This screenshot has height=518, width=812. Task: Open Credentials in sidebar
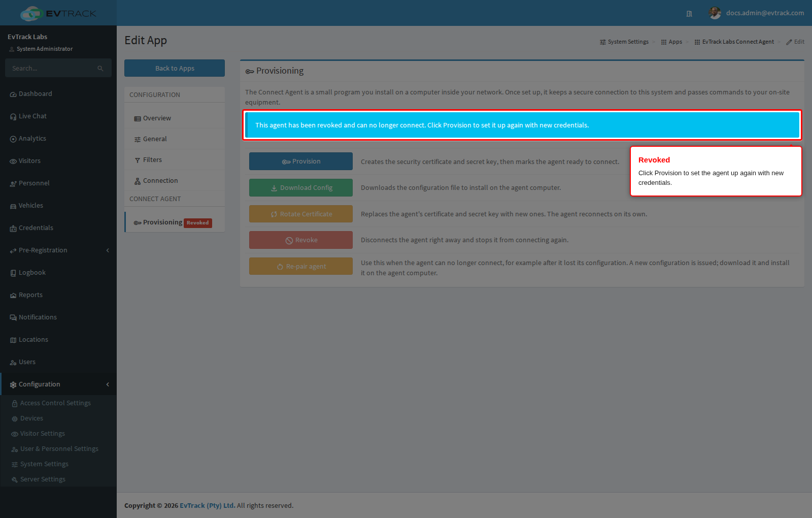tap(58, 228)
